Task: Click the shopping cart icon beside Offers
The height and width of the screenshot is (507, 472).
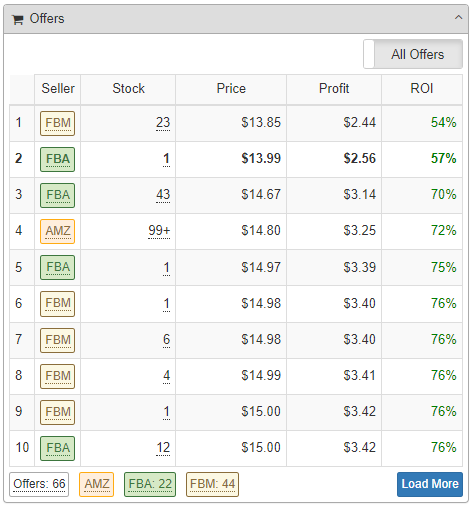Action: coord(18,20)
